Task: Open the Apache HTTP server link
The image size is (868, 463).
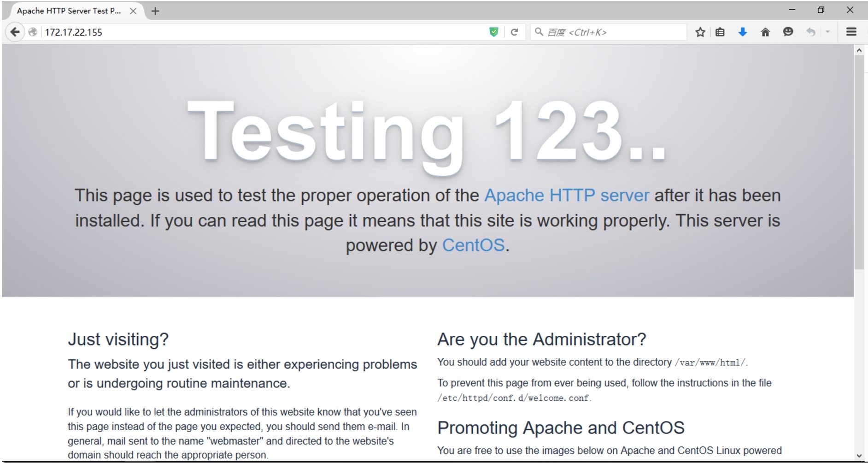Action: [x=567, y=196]
